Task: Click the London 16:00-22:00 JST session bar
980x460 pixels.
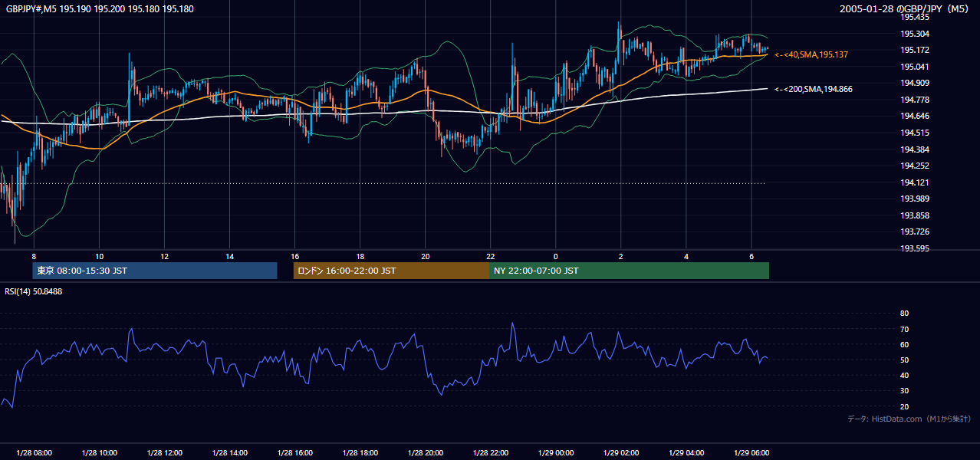Action: point(391,271)
